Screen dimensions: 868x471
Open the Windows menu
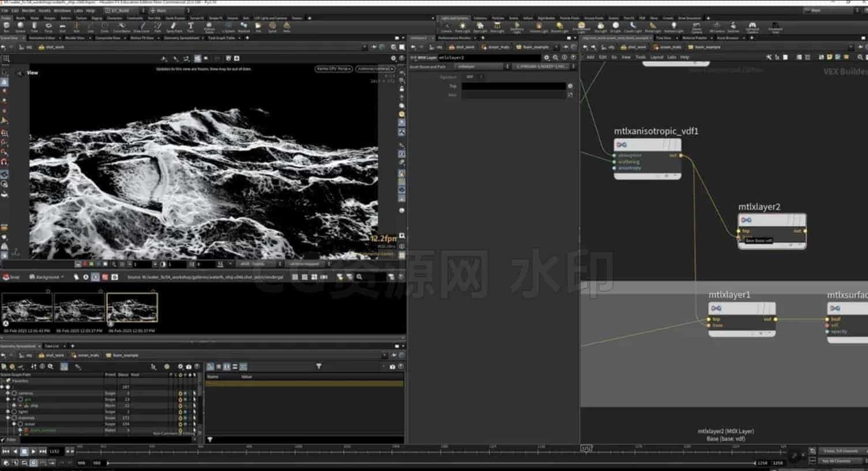pyautogui.click(x=62, y=10)
